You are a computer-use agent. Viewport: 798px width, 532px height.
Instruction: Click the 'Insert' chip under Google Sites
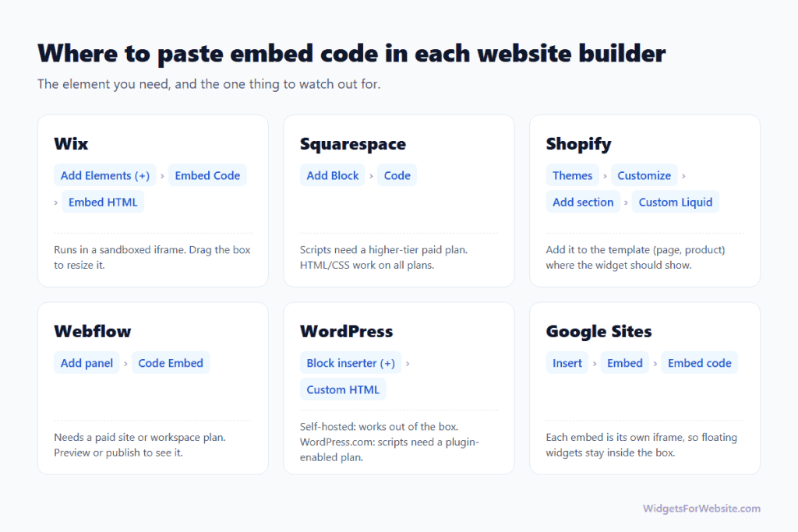[567, 363]
